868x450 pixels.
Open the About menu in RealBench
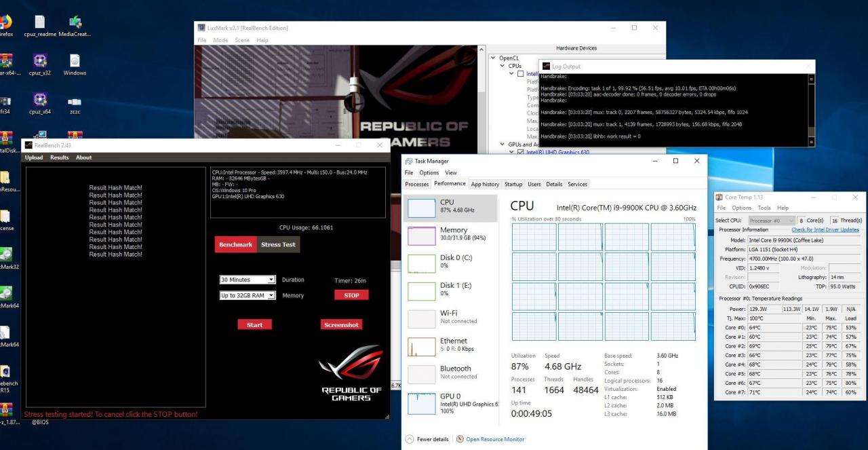point(83,157)
